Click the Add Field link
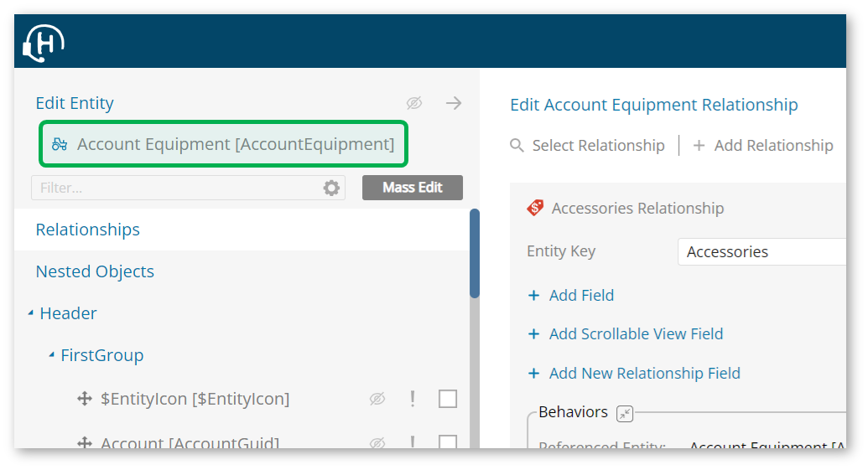The height and width of the screenshot is (470, 868). click(581, 295)
